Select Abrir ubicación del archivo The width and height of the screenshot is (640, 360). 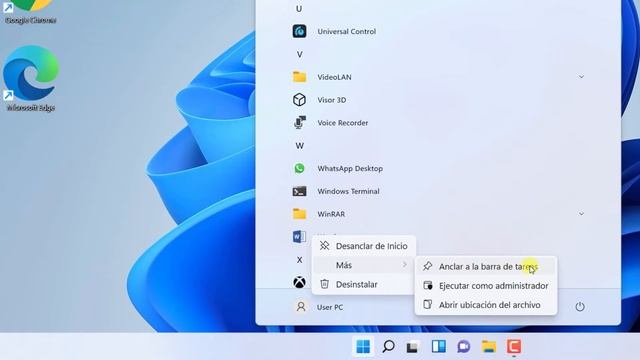pos(486,305)
